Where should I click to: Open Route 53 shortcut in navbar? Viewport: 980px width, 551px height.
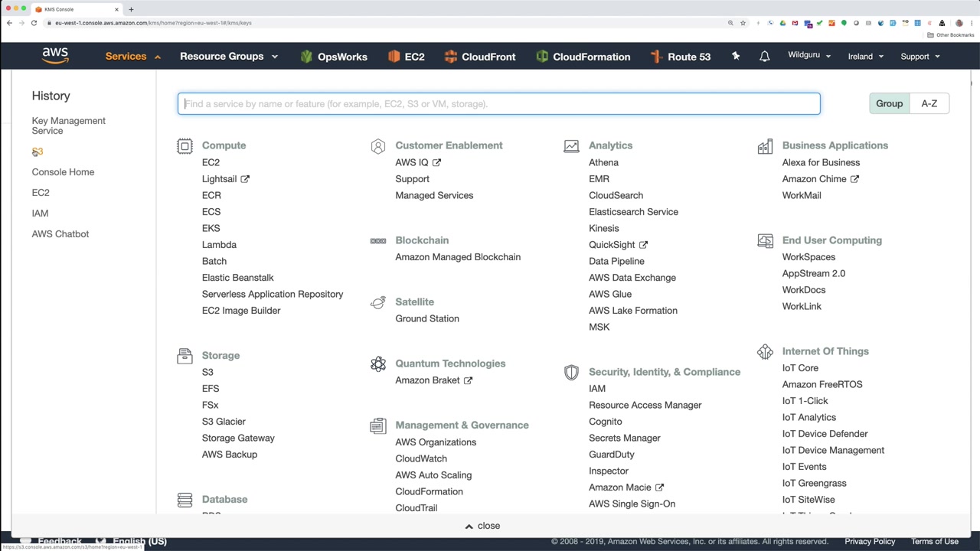click(681, 57)
